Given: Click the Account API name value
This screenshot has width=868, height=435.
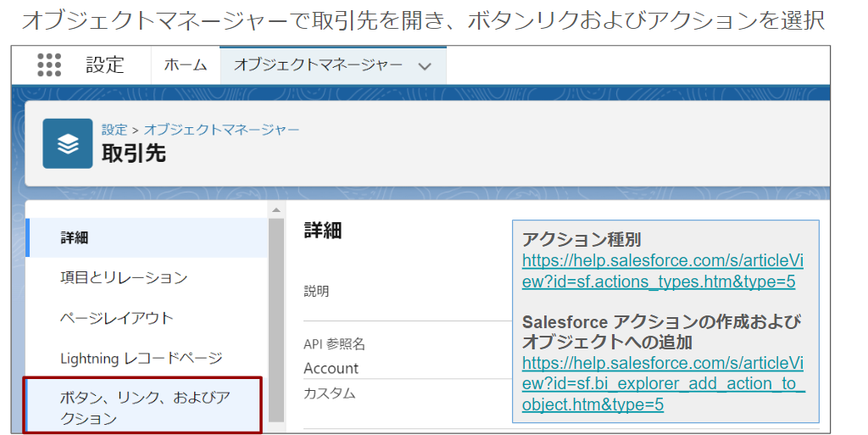Looking at the screenshot, I should point(331,368).
